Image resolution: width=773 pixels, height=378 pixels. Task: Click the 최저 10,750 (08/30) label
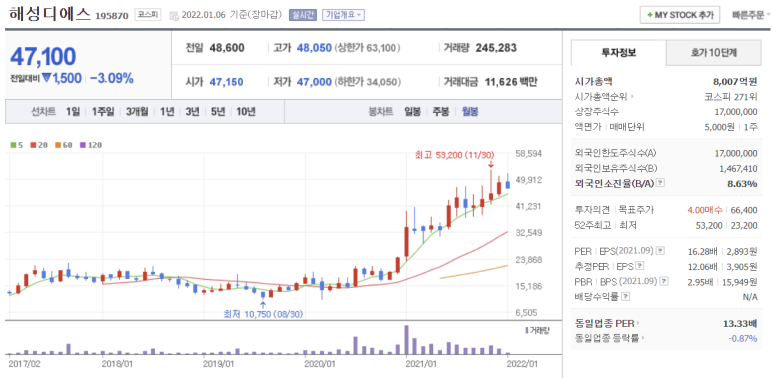[262, 313]
